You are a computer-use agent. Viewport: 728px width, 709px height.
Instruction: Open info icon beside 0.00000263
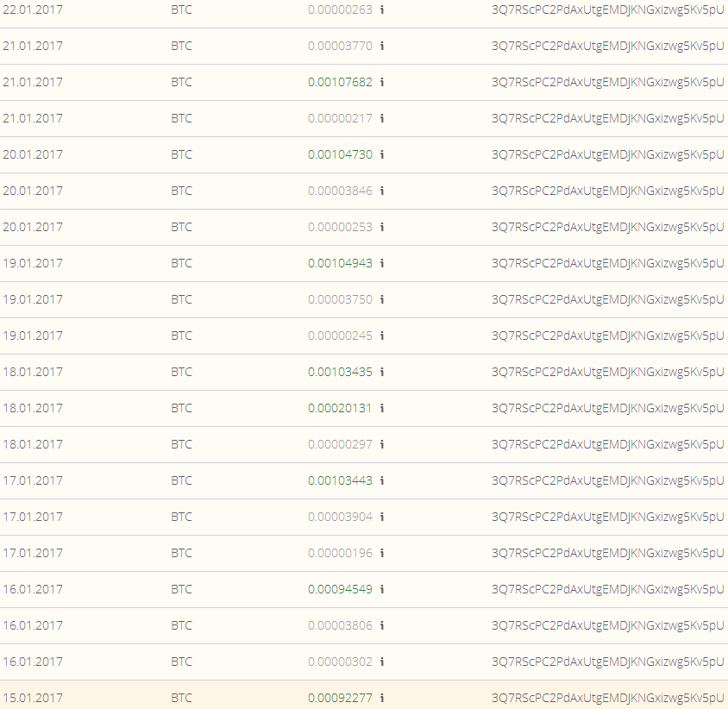pyautogui.click(x=382, y=9)
